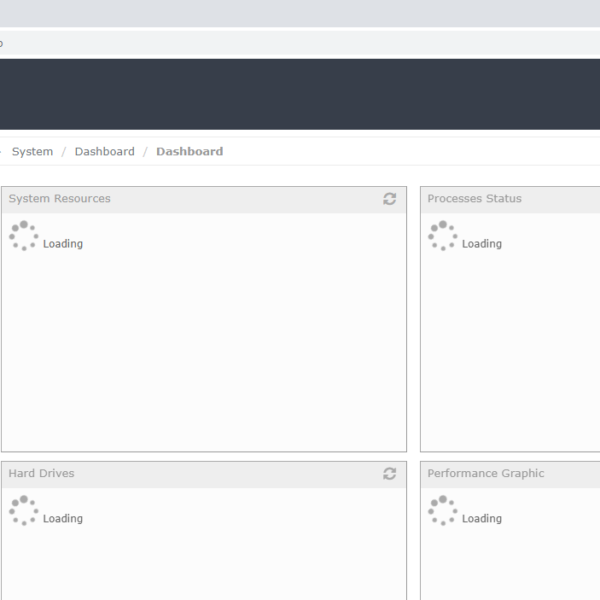Click the Hard Drives loading spinner

pyautogui.click(x=23, y=511)
